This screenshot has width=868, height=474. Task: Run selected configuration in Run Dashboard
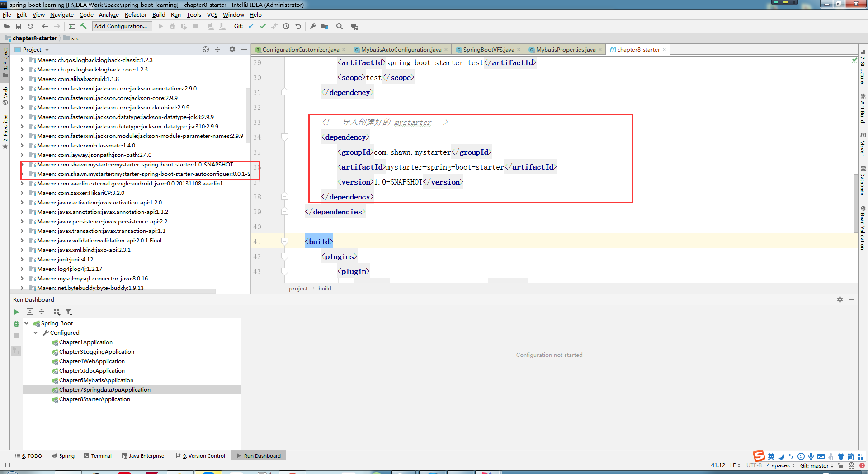[x=16, y=312]
